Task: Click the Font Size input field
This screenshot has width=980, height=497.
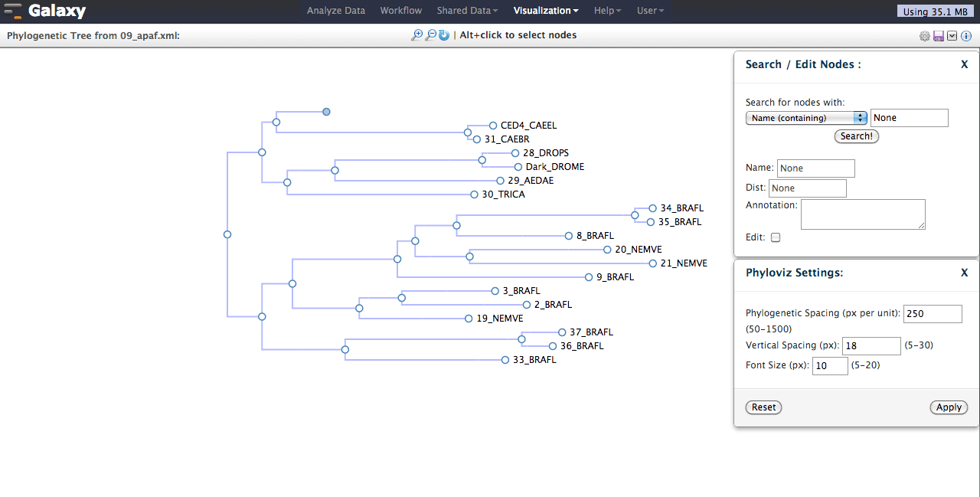Action: (829, 365)
